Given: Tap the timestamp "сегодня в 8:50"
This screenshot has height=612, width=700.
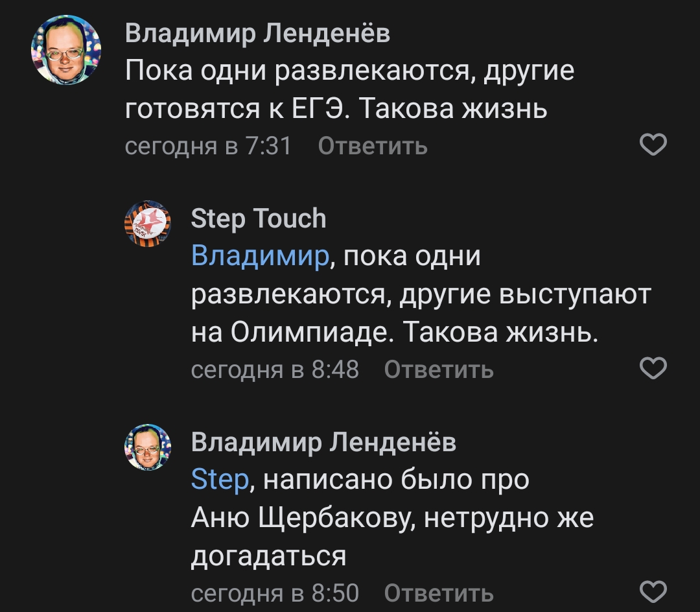Looking at the screenshot, I should (275, 593).
